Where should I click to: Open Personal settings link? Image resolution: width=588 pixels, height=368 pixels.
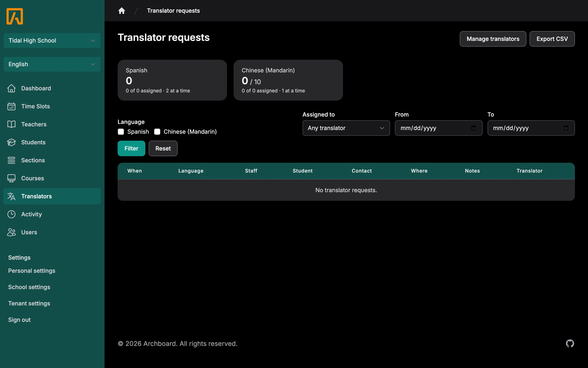(32, 271)
